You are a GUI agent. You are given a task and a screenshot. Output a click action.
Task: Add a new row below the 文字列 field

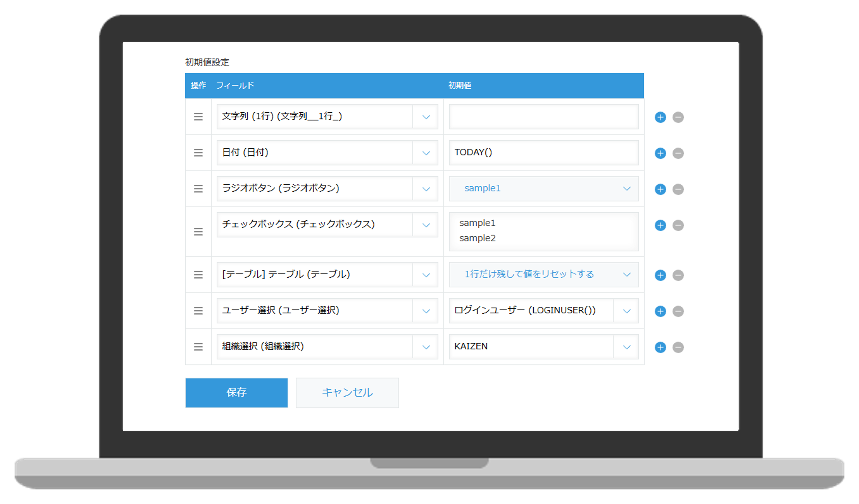coord(660,117)
